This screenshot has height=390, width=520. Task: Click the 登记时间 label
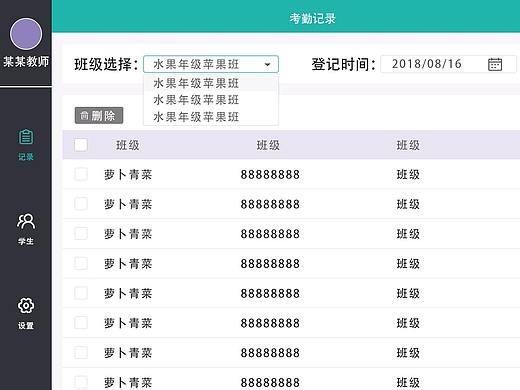click(x=343, y=64)
